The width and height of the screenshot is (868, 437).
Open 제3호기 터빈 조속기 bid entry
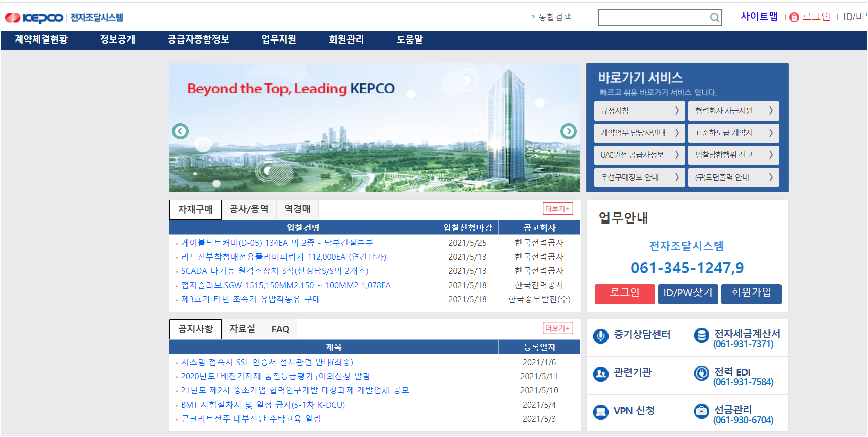[250, 300]
